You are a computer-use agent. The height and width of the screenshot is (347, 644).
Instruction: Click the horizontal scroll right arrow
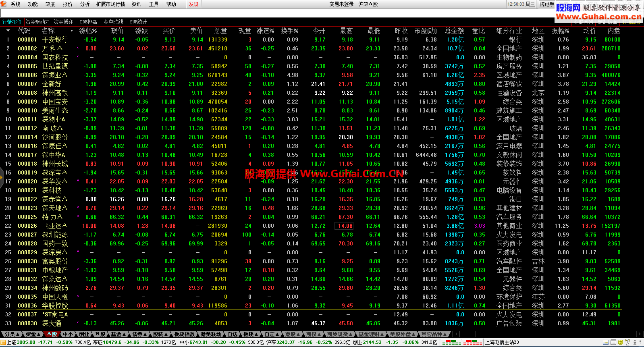pos(639,334)
